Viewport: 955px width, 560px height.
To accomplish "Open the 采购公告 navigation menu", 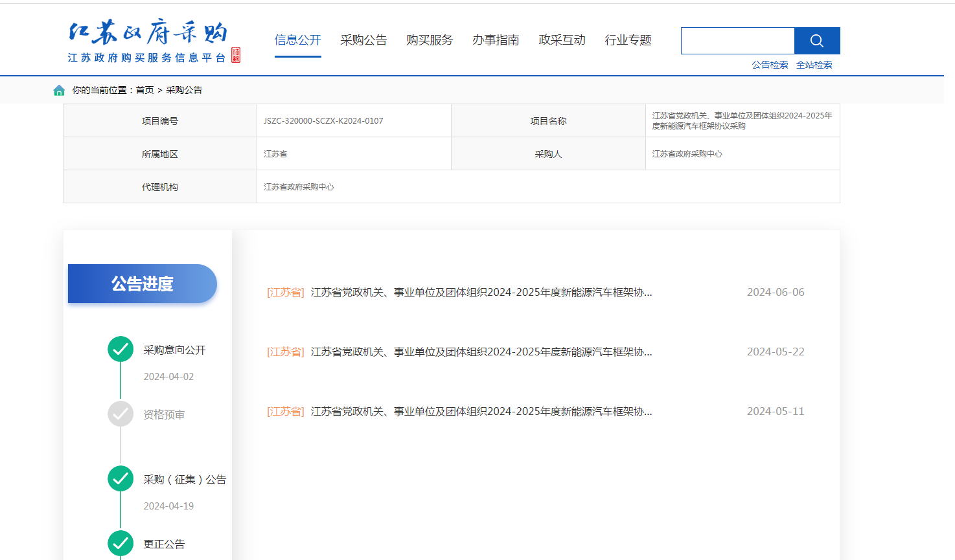I will click(x=363, y=40).
